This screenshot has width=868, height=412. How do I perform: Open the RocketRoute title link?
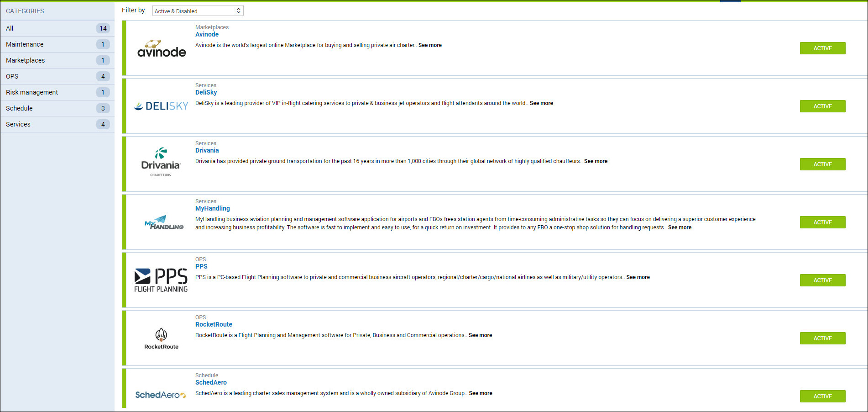[214, 324]
